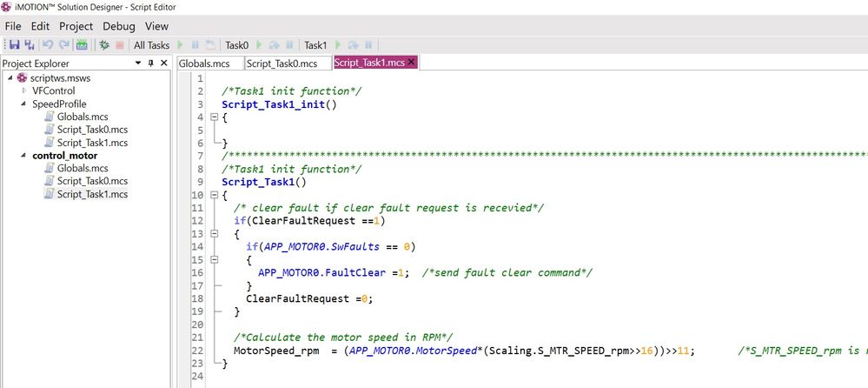Click the Redo arrow icon
Screen dimensions: 868x388
(63, 44)
